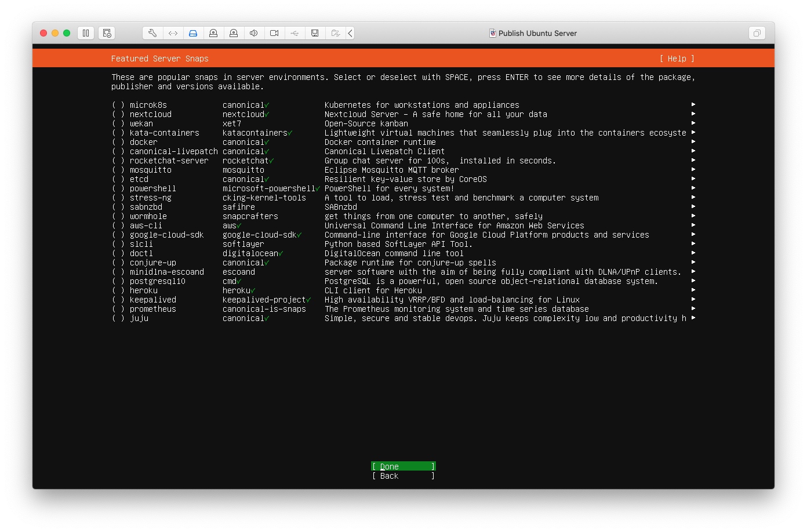Expand details arrow for stress-ng row
The image size is (807, 532).
tap(693, 197)
